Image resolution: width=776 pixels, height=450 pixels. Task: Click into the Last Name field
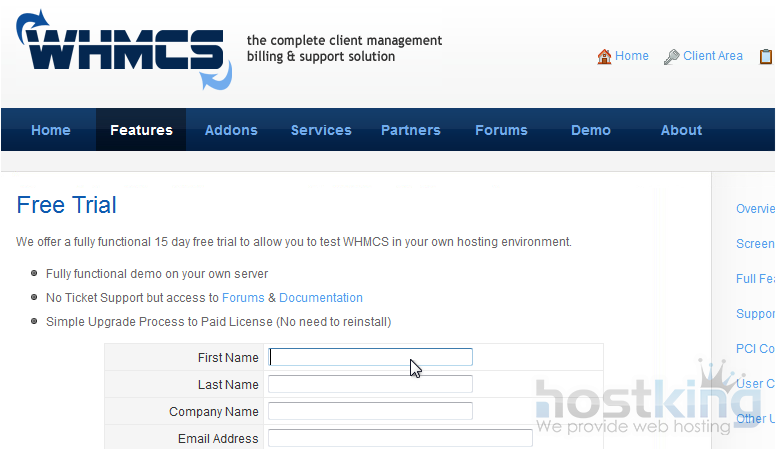pyautogui.click(x=370, y=384)
